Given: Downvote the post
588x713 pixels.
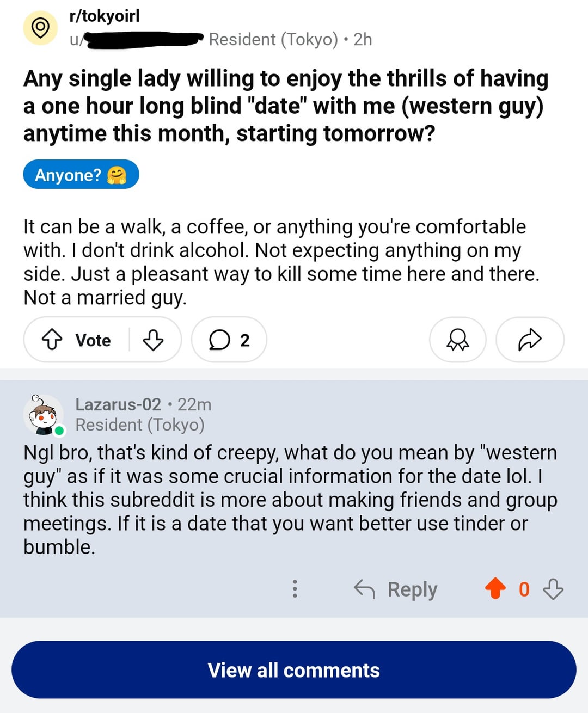Looking at the screenshot, I should [x=153, y=340].
